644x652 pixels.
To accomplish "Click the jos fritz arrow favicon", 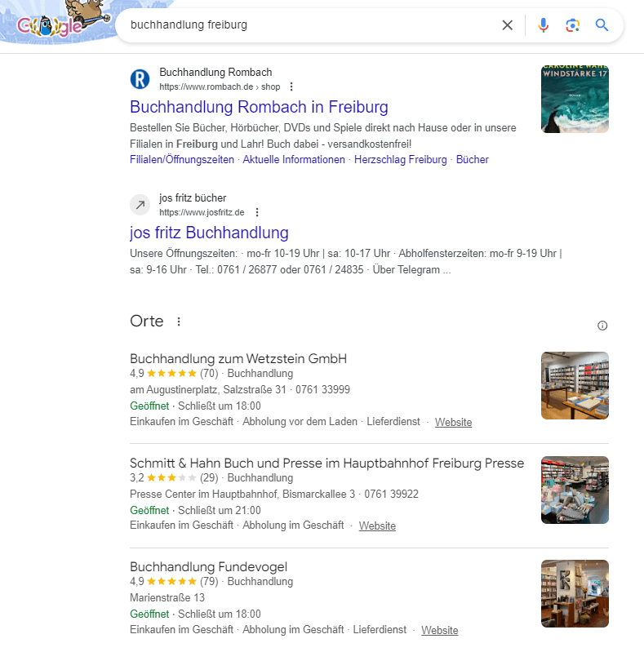I will [140, 205].
